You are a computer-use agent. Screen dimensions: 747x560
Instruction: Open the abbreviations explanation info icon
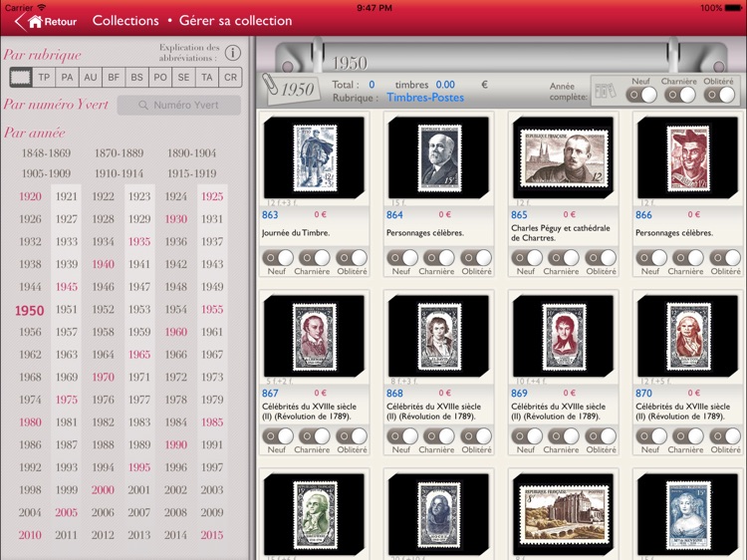point(233,53)
